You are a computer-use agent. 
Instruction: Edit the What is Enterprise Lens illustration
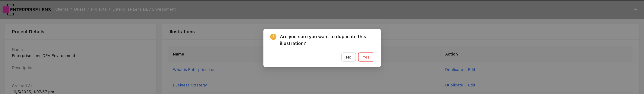(471, 70)
